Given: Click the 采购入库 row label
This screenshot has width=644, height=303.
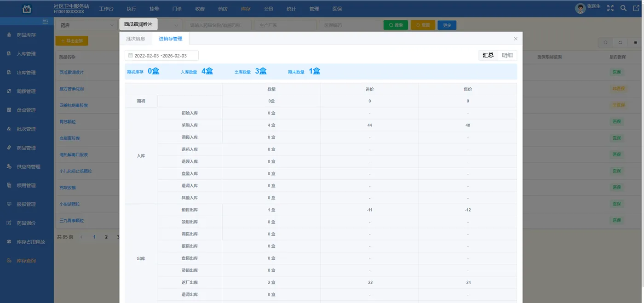Looking at the screenshot, I should click(190, 125).
